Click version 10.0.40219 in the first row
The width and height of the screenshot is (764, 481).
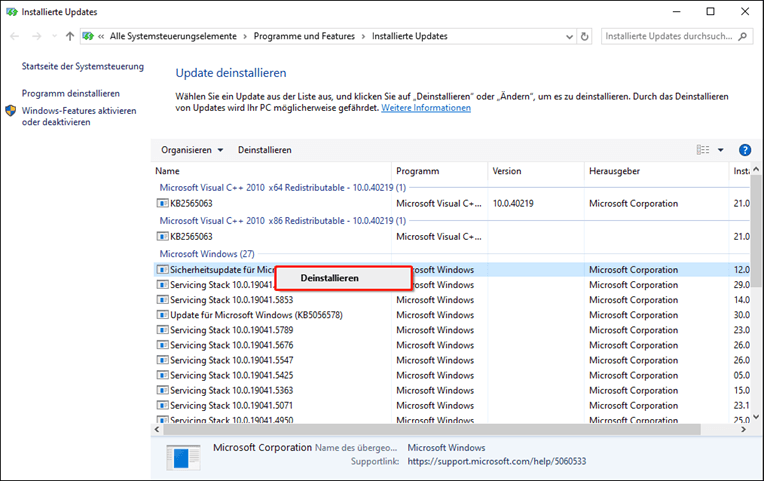coord(513,203)
